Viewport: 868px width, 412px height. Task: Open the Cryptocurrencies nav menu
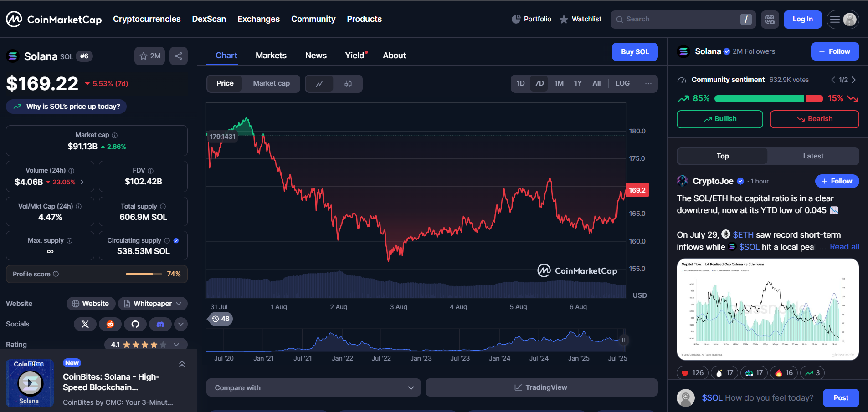pos(147,19)
